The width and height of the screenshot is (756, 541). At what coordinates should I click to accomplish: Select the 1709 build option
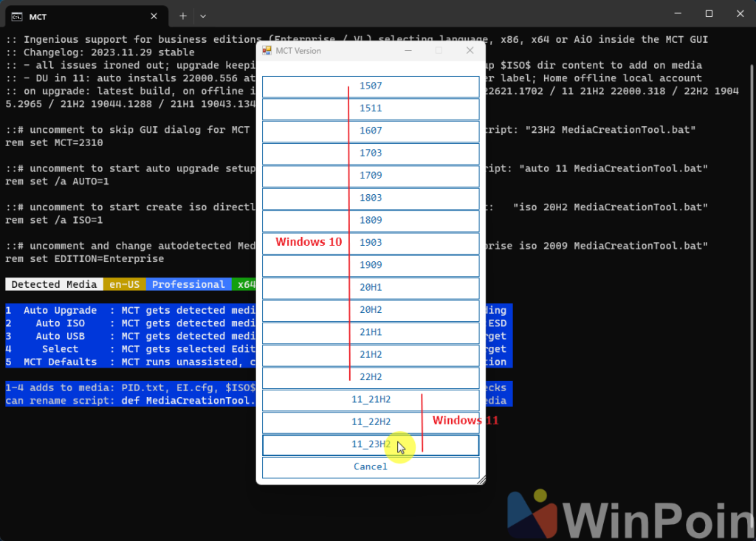(371, 176)
